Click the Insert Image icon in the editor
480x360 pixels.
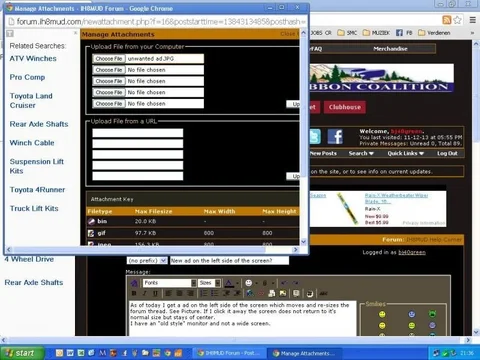pos(283,293)
